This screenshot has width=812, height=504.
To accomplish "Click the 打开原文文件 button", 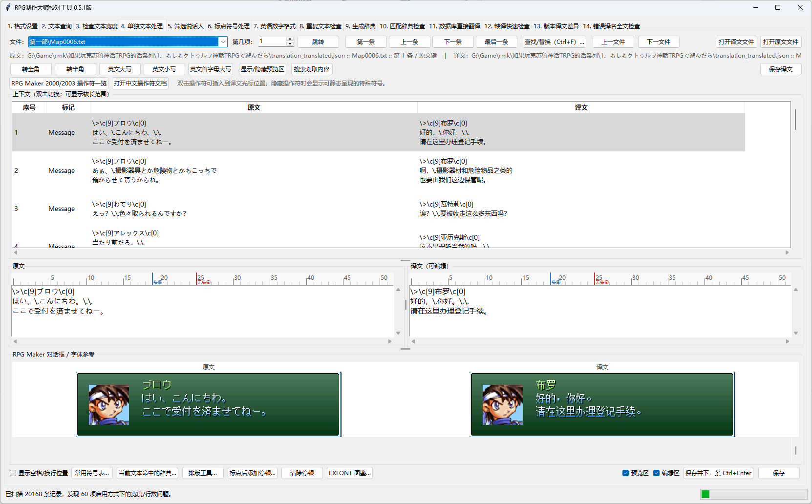I will point(781,42).
